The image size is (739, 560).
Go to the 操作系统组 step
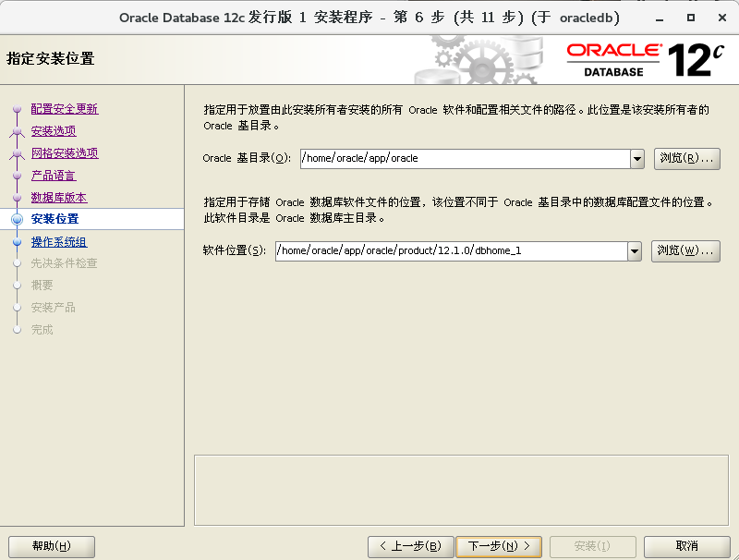pos(59,242)
